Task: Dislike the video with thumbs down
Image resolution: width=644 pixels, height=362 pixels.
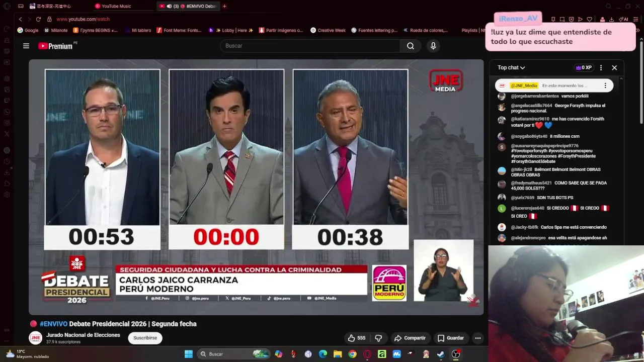Action: coord(379,338)
